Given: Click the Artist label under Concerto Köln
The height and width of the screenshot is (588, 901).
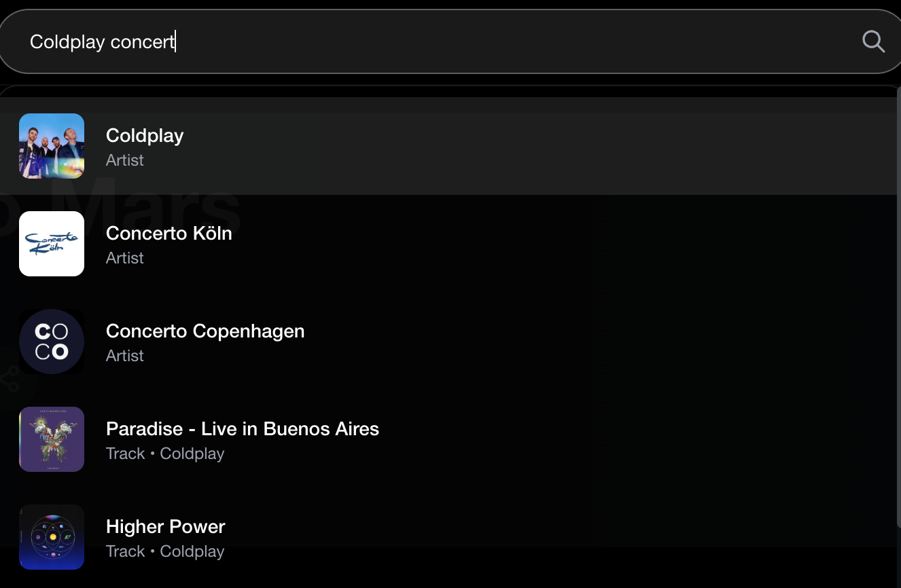Looking at the screenshot, I should pyautogui.click(x=124, y=258).
